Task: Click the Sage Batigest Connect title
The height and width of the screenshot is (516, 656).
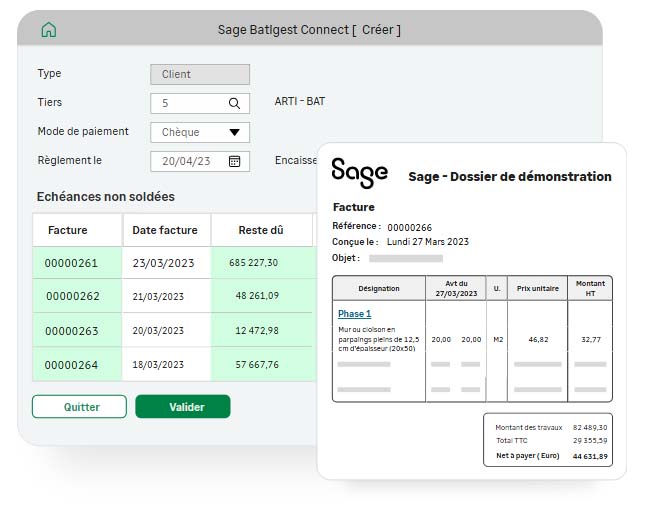Action: (x=309, y=30)
